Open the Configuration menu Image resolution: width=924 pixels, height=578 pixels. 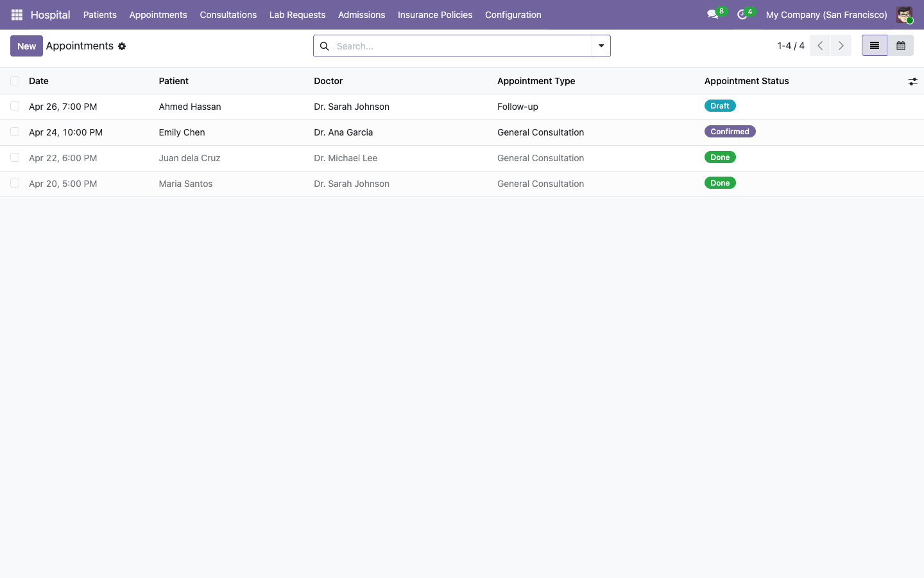pos(513,15)
